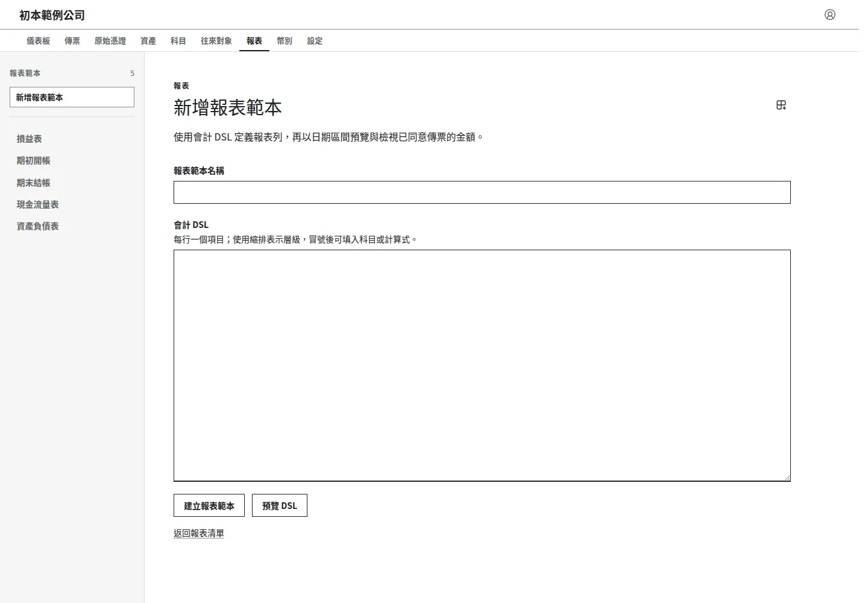Screen dimensions: 868x603
Task: Go to the 往來對象 tab
Action: pyautogui.click(x=216, y=41)
